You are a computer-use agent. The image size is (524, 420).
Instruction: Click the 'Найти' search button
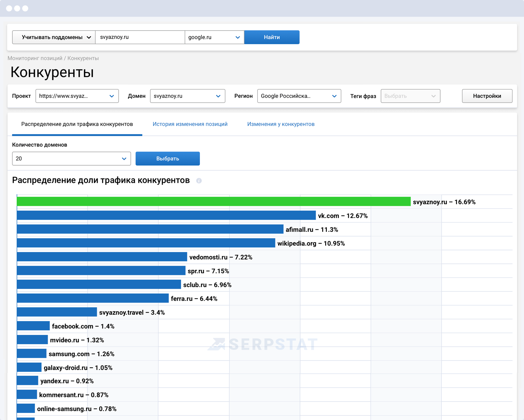click(271, 37)
